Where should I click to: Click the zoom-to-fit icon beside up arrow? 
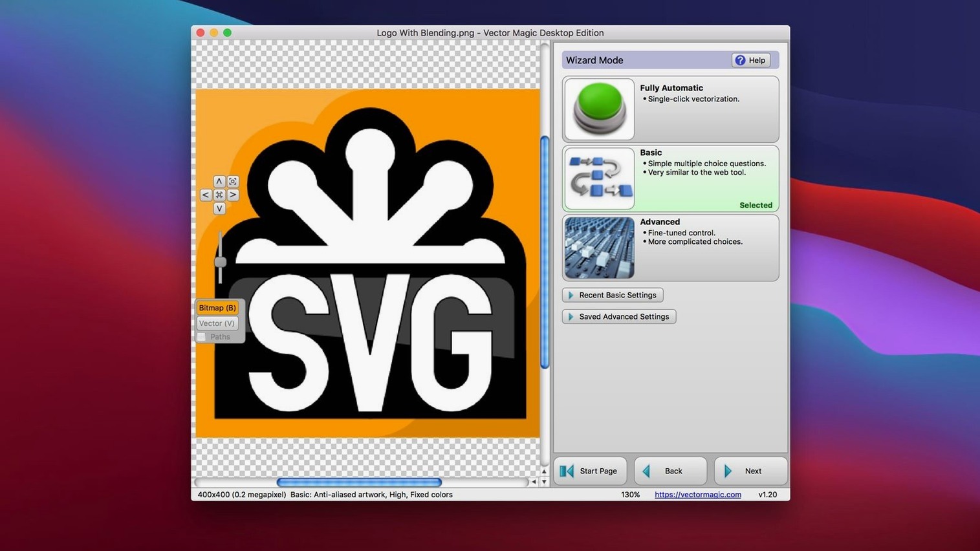pyautogui.click(x=233, y=181)
